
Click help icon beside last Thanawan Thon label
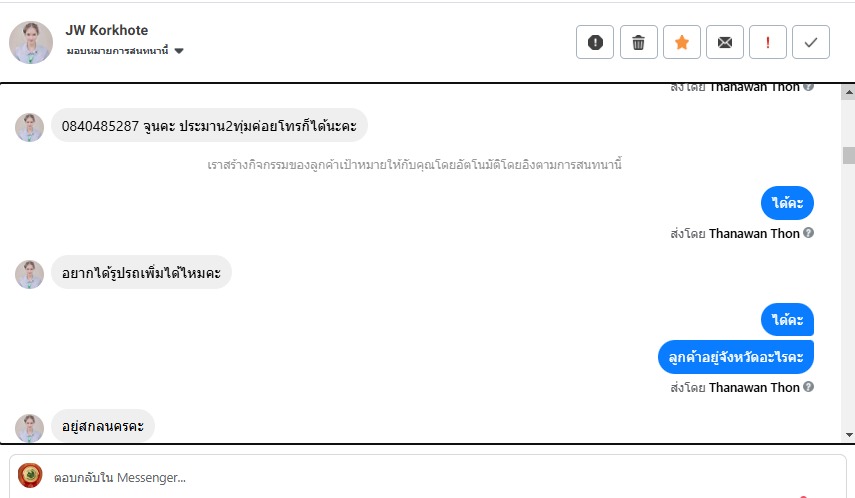808,387
